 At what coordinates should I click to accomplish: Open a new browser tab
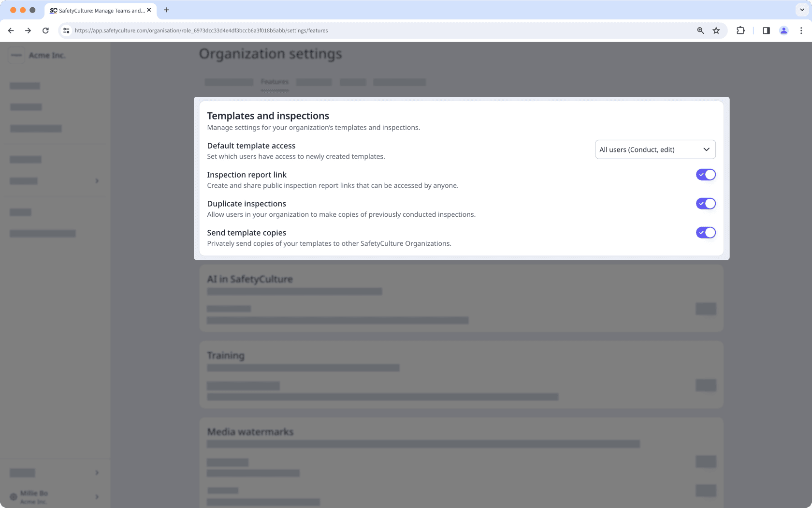pos(166,10)
